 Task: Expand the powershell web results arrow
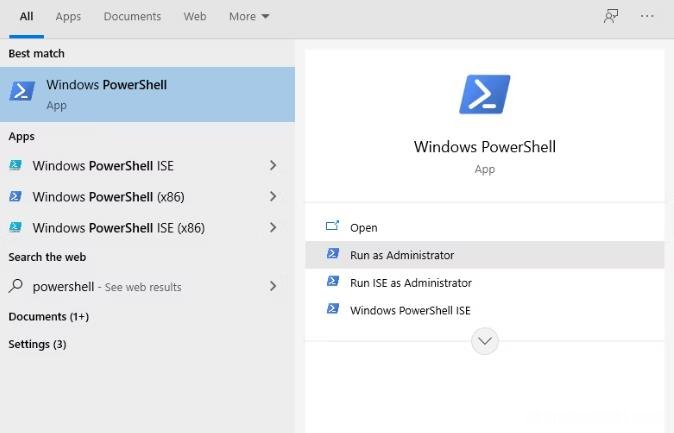pos(273,286)
